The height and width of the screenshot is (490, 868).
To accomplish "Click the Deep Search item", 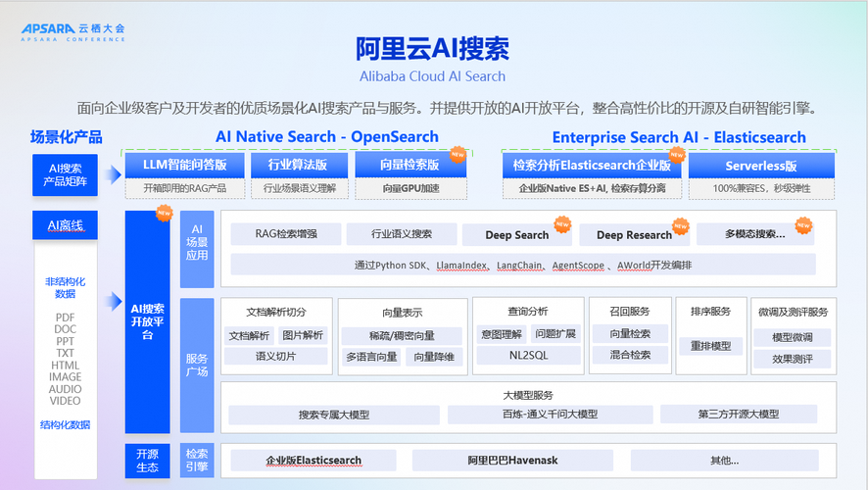I will click(516, 235).
